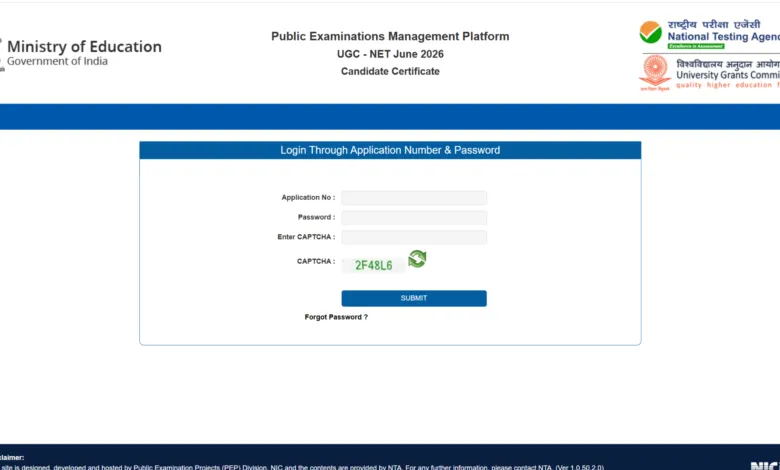Focus the Application No input field
The image size is (780, 470).
pyautogui.click(x=414, y=197)
